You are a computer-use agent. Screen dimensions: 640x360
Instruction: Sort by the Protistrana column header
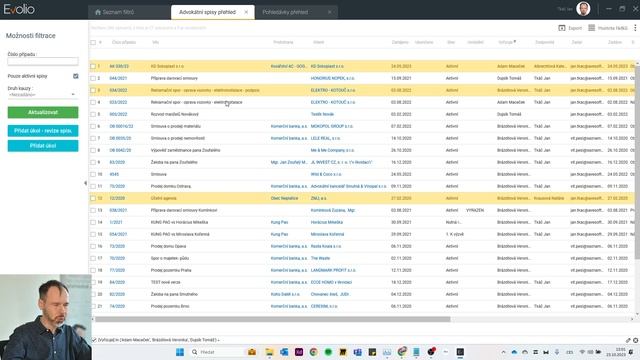point(283,42)
